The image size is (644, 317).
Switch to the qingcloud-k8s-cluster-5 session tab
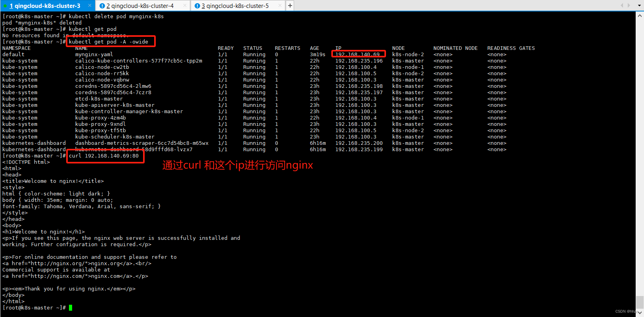tap(237, 6)
